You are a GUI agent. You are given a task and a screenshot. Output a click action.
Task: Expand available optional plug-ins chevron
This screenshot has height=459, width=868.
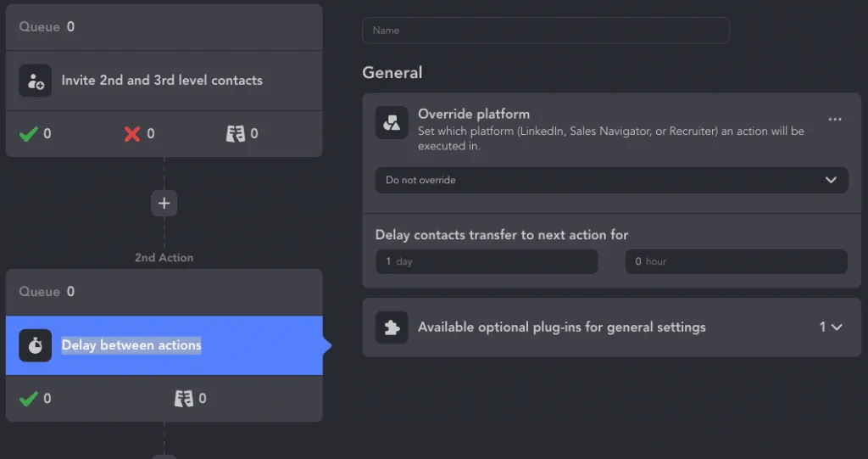coord(837,327)
